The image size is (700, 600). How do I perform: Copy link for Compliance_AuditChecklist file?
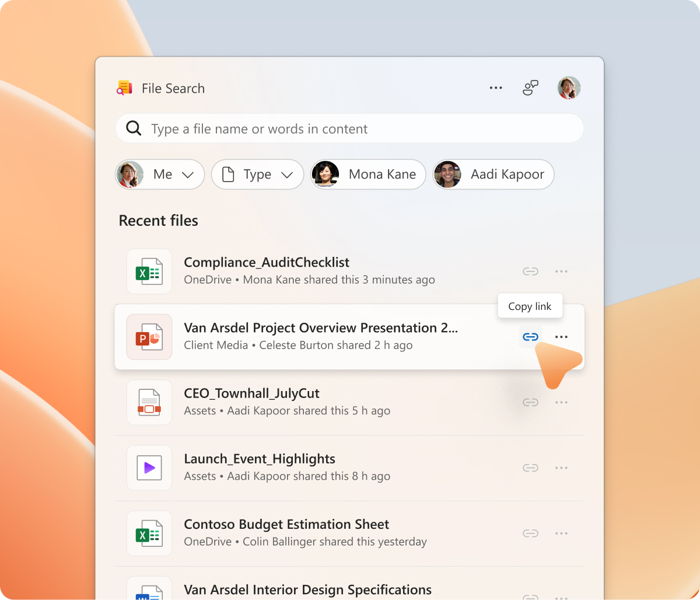530,271
